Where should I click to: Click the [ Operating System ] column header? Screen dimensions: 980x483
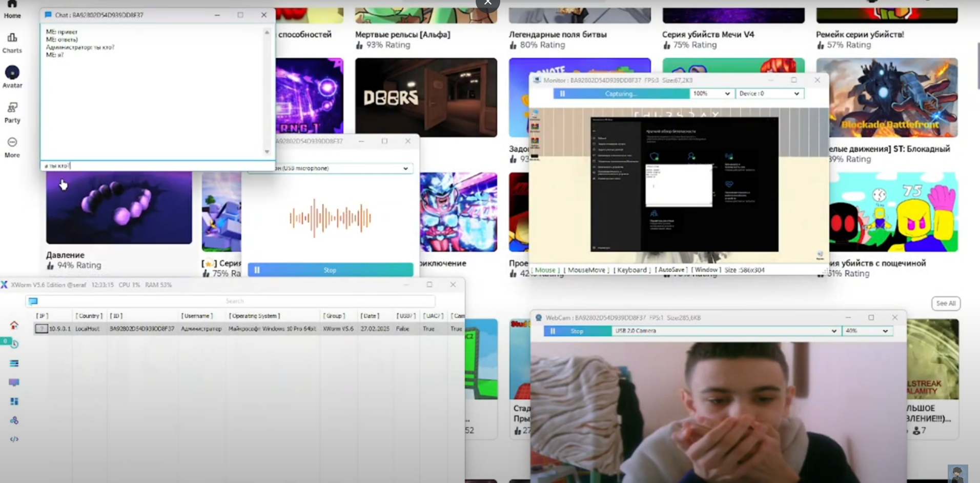tap(254, 316)
